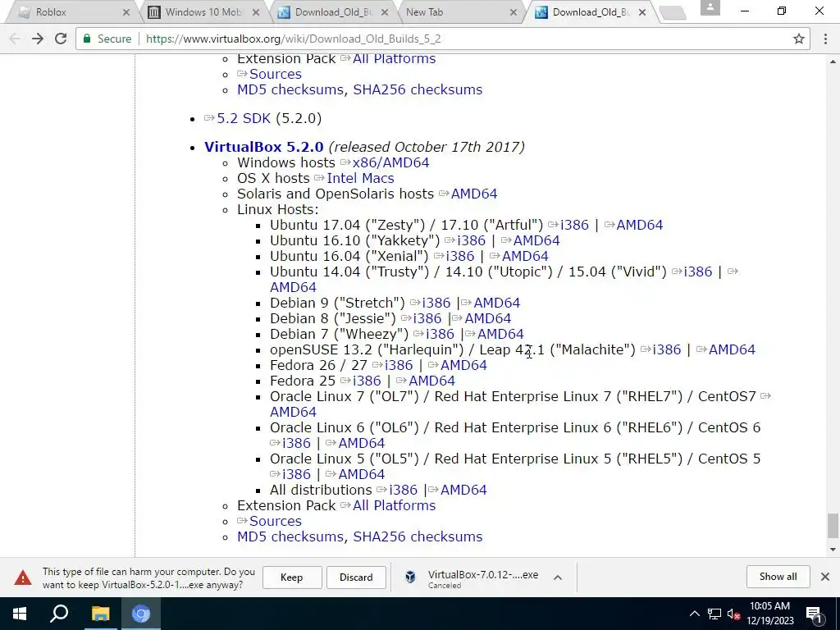Image resolution: width=840 pixels, height=630 pixels.
Task: Discard the VirtualBox-5.2.0 download
Action: pos(356,577)
